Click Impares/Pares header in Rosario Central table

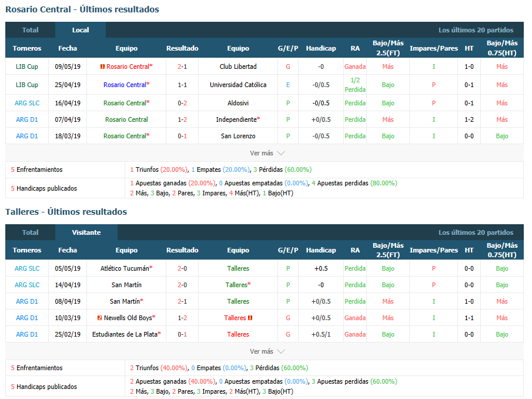(x=434, y=48)
